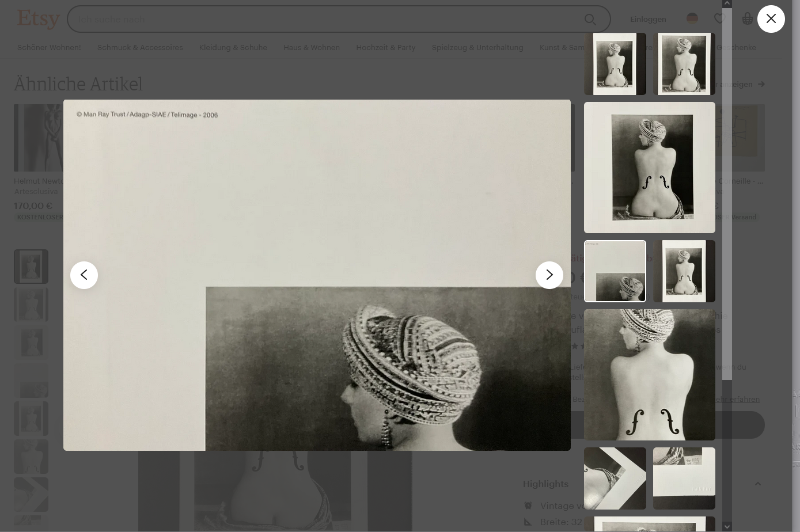Open the shopping basket icon
The image size is (800, 532).
(747, 19)
